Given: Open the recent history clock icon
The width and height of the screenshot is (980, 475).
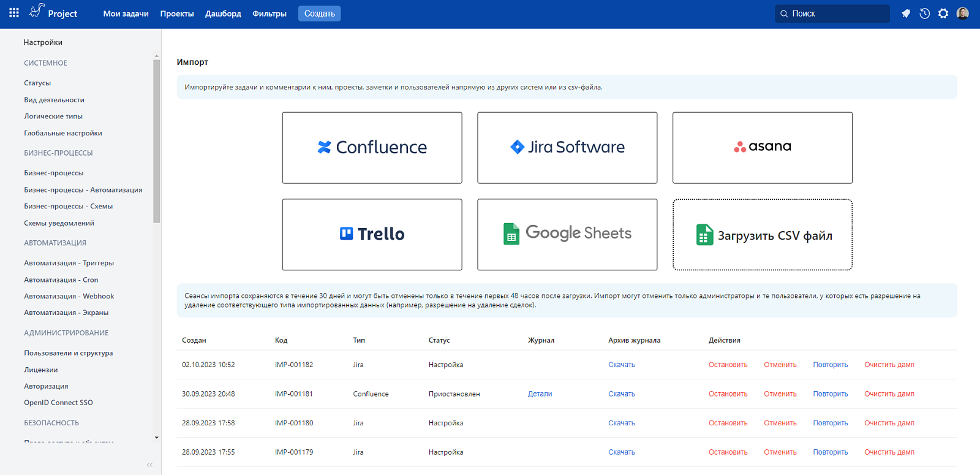Looking at the screenshot, I should [925, 13].
